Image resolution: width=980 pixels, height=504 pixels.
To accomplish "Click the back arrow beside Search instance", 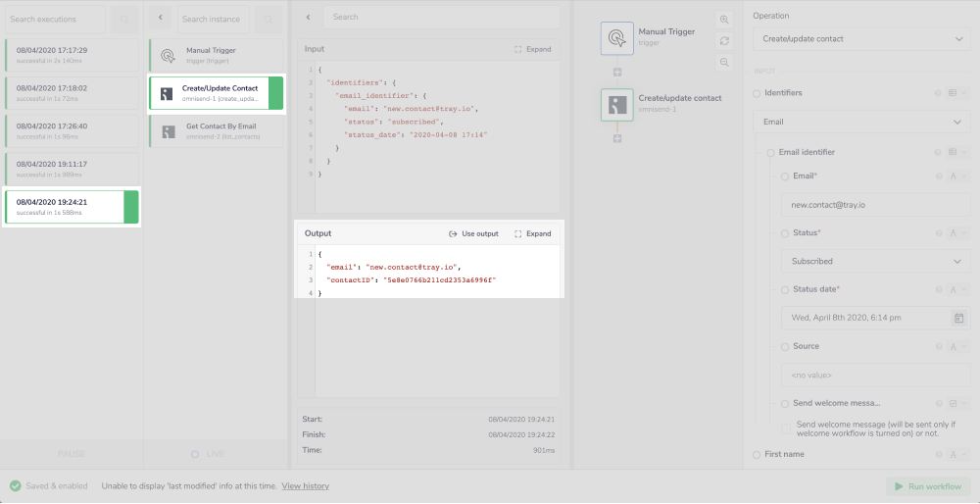I will click(161, 19).
